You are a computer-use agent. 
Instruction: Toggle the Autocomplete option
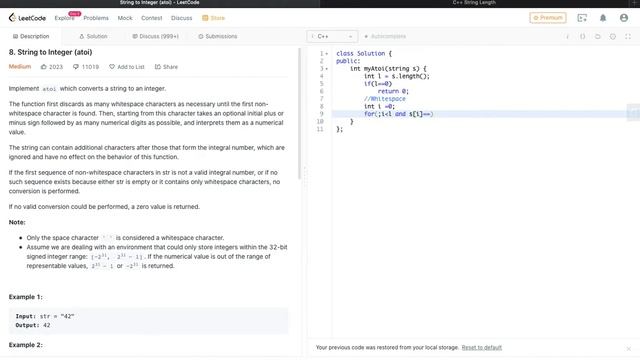pyautogui.click(x=385, y=36)
